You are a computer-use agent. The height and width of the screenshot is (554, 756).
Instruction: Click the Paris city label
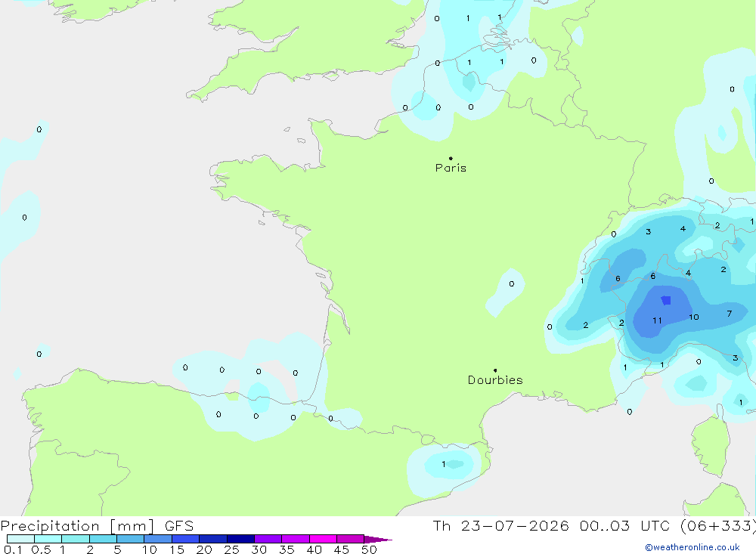[451, 168]
